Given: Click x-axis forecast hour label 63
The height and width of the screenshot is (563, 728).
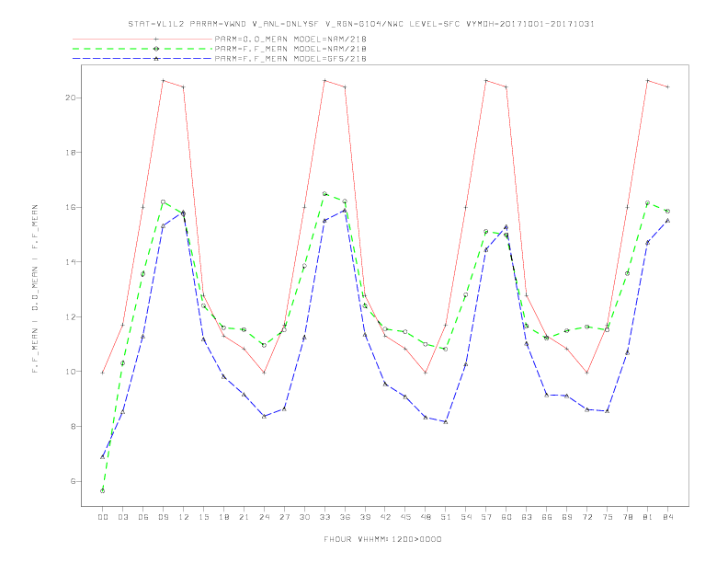Looking at the screenshot, I should (527, 517).
